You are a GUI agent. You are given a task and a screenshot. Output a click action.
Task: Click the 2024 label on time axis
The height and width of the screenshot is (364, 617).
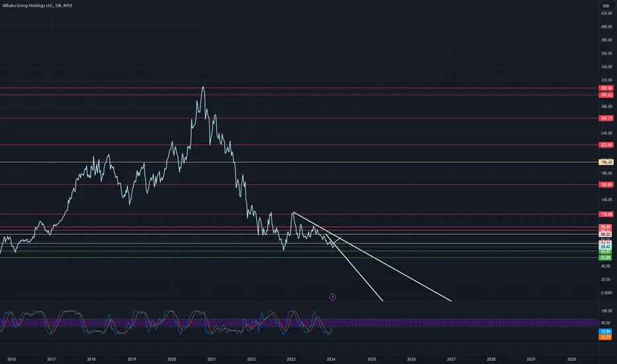[x=331, y=359]
